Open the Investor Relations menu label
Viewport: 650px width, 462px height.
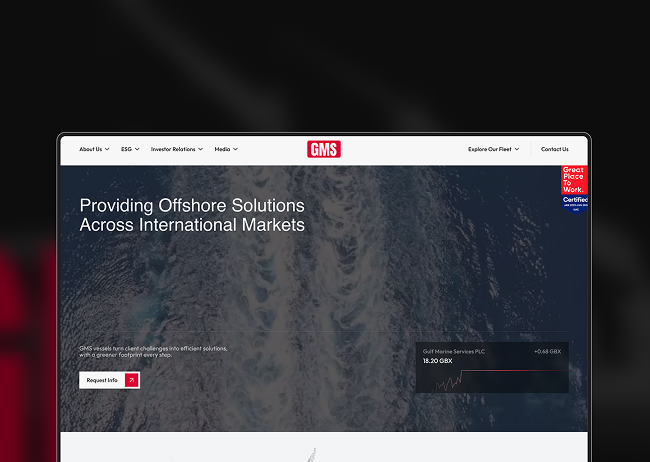pyautogui.click(x=173, y=149)
